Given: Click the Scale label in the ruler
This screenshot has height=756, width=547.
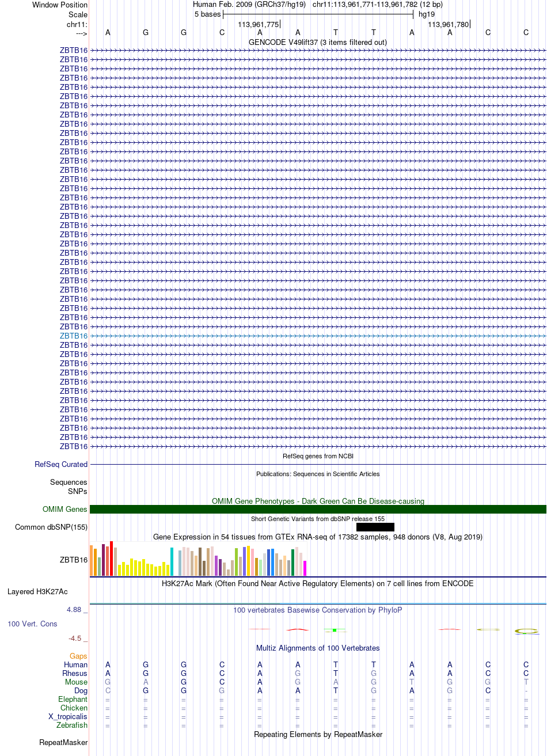Looking at the screenshot, I should [x=78, y=14].
